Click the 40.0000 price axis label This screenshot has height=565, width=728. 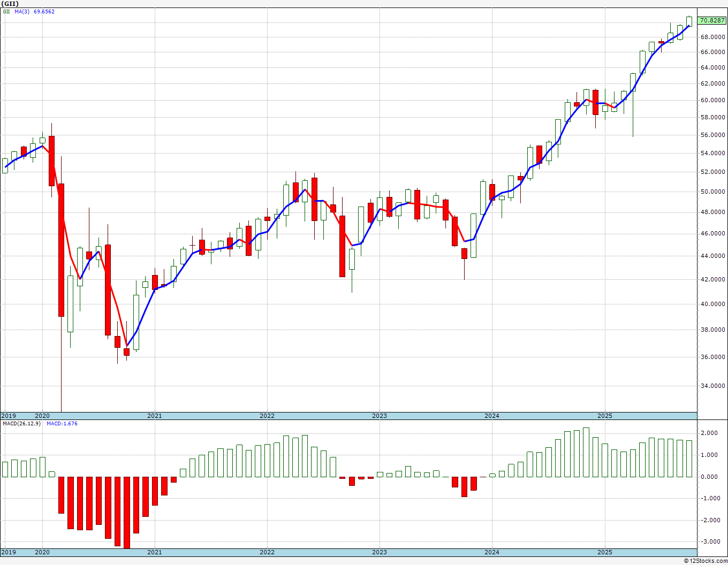point(713,304)
